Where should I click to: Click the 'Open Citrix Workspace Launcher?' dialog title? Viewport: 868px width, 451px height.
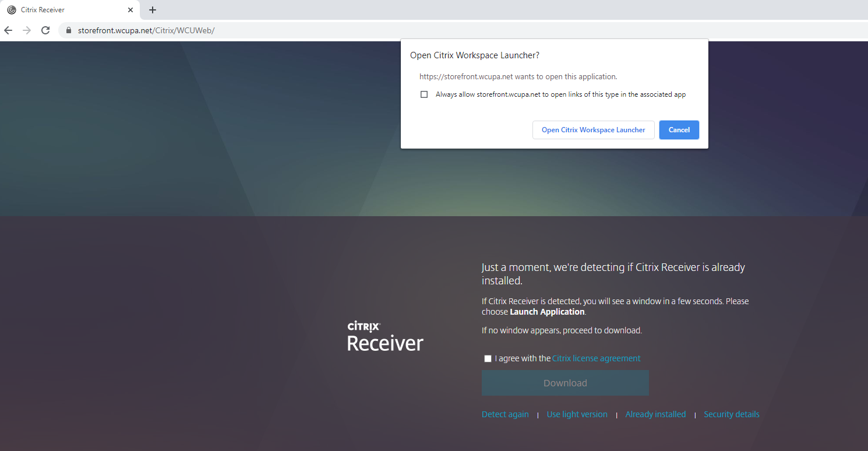click(475, 55)
